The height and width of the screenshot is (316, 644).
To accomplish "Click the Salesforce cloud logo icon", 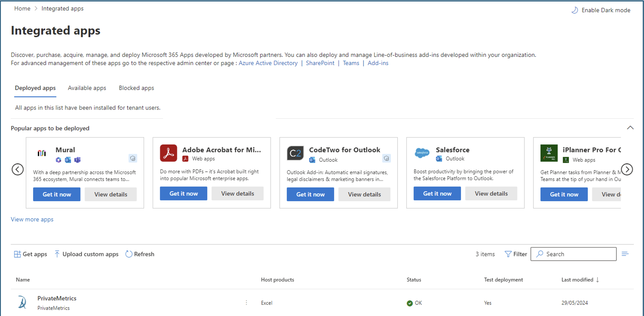I will tap(422, 153).
